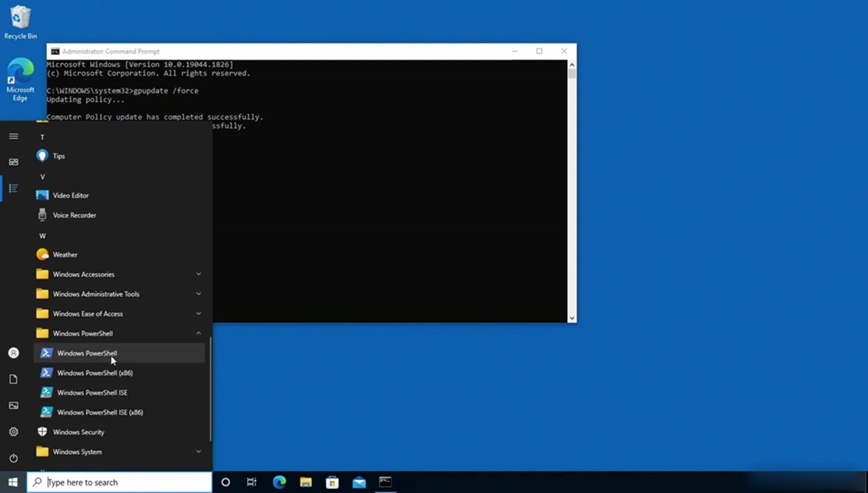Open the user account icon in Start
This screenshot has width=868, height=493.
point(14,353)
